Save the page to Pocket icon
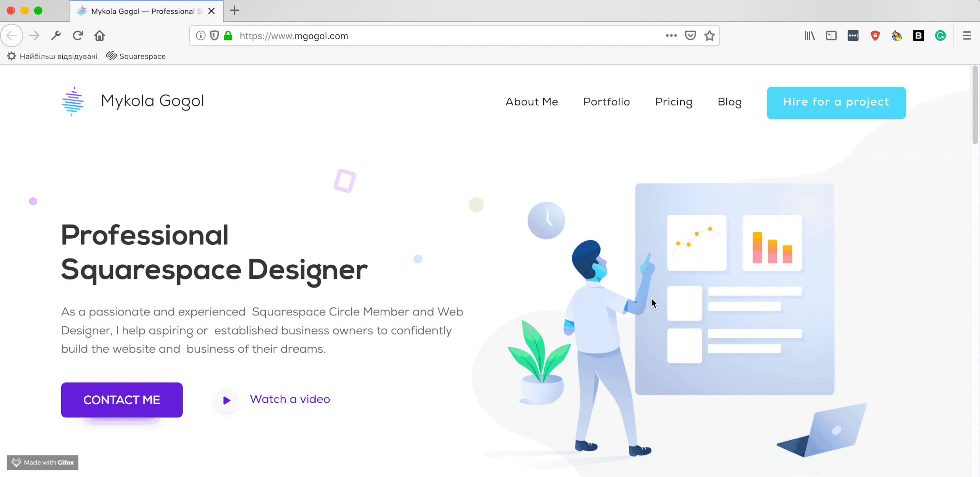 tap(690, 36)
